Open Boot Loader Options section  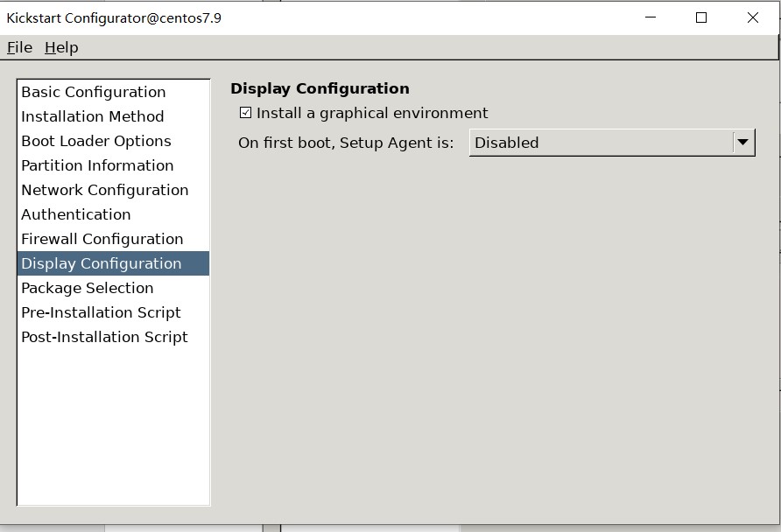(96, 141)
